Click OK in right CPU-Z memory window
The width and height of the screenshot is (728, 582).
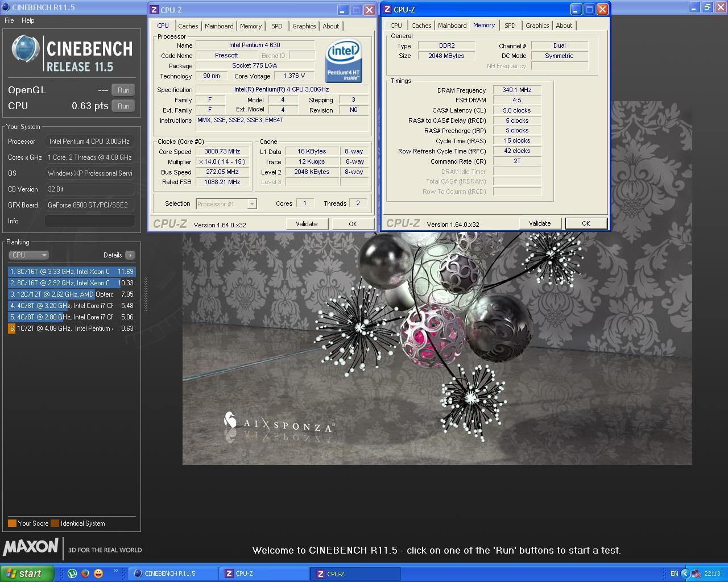click(x=586, y=223)
